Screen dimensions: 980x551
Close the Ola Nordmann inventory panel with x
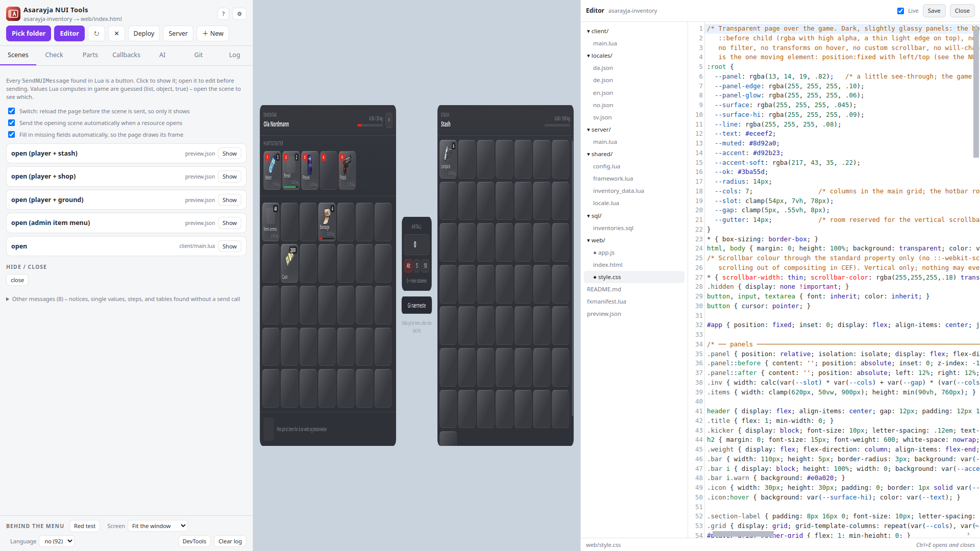(x=389, y=120)
